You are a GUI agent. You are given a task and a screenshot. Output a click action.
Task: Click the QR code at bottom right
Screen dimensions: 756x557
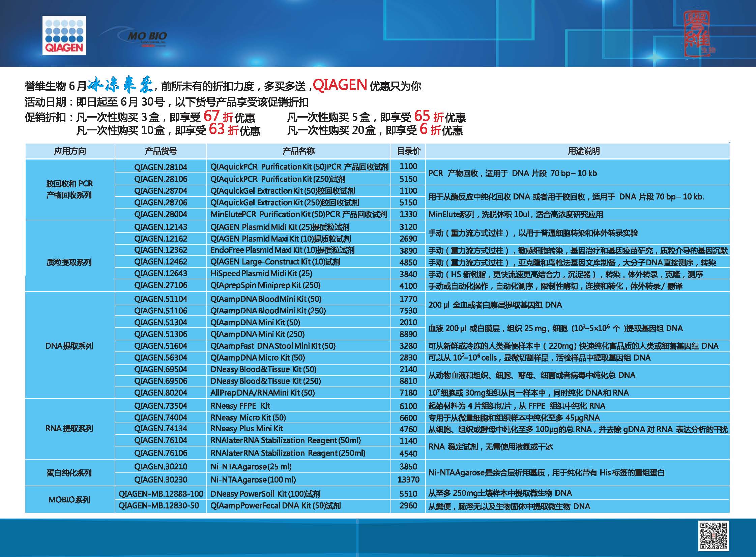pos(714,535)
